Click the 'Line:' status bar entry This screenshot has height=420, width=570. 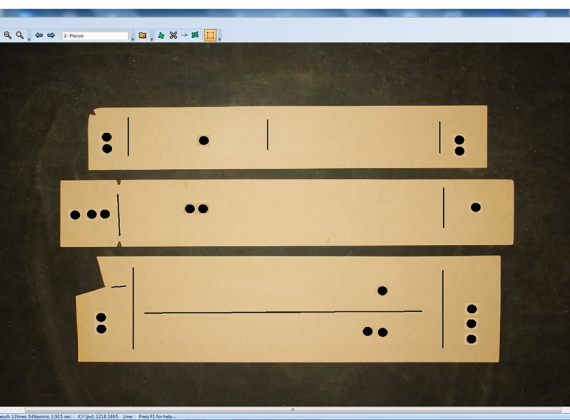point(127,416)
